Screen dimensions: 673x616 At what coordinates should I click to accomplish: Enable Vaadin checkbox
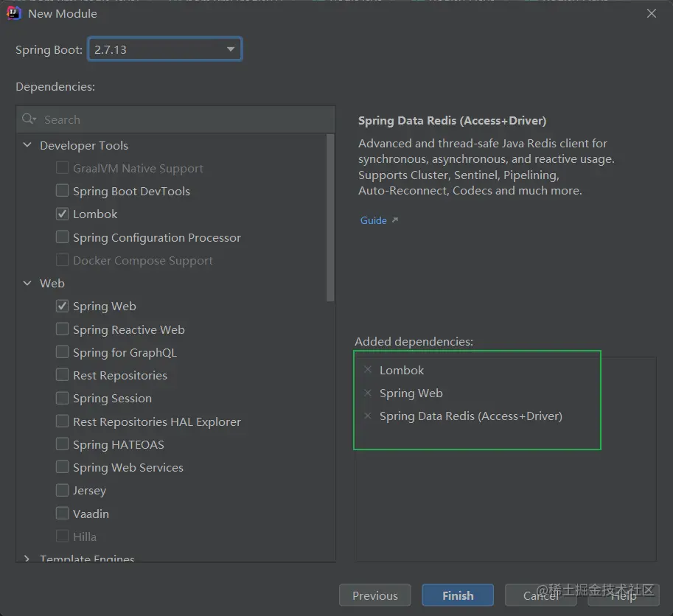pos(62,513)
